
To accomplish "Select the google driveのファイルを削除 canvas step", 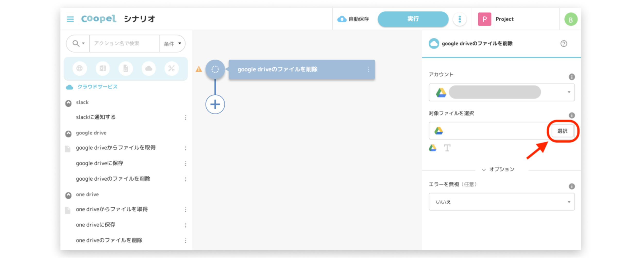I will [x=302, y=69].
